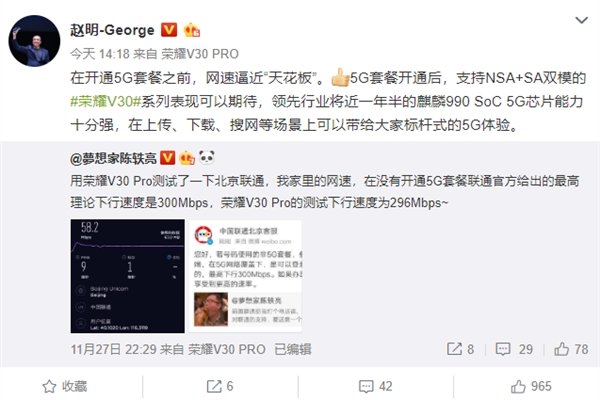Viewport: 600px width, 400px height.
Task: Open the 赵明-George username link
Action: pos(112,30)
